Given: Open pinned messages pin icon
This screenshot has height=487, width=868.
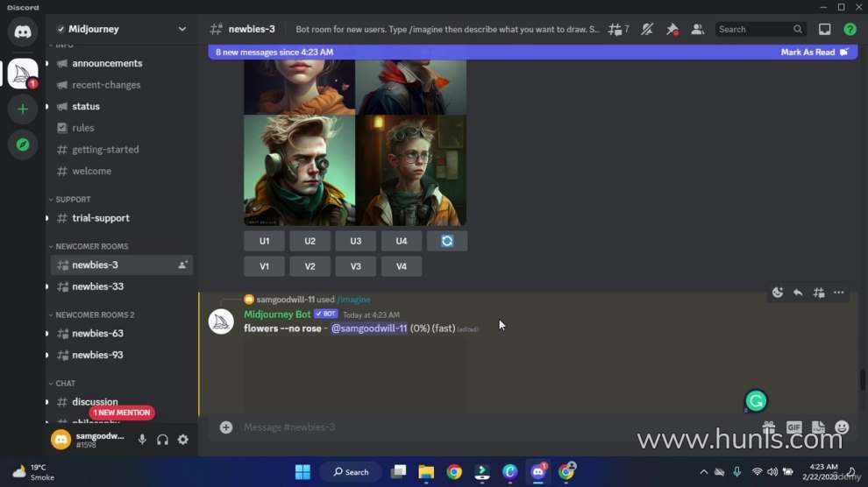Looking at the screenshot, I should [x=672, y=29].
